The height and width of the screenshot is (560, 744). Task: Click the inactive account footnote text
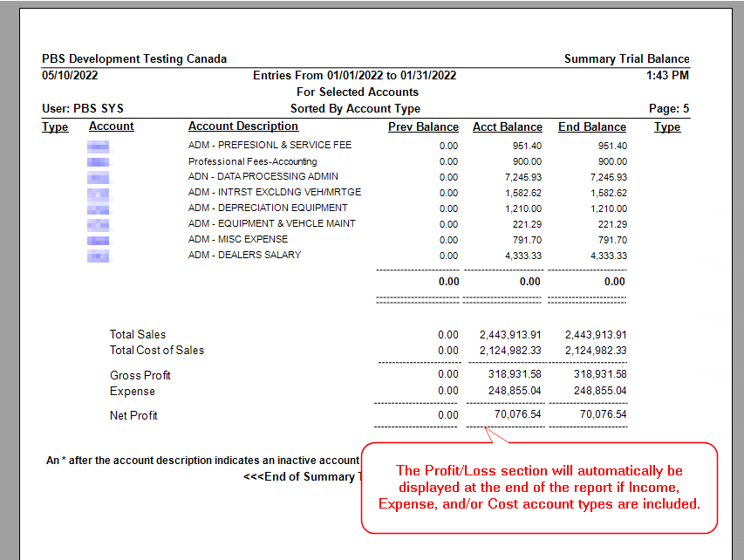(203, 461)
